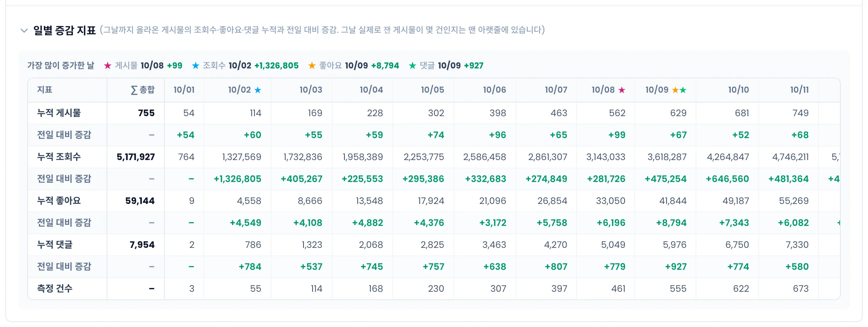Click the 2,068 cumulative comments cell
This screenshot has height=327, width=868.
[x=371, y=244]
